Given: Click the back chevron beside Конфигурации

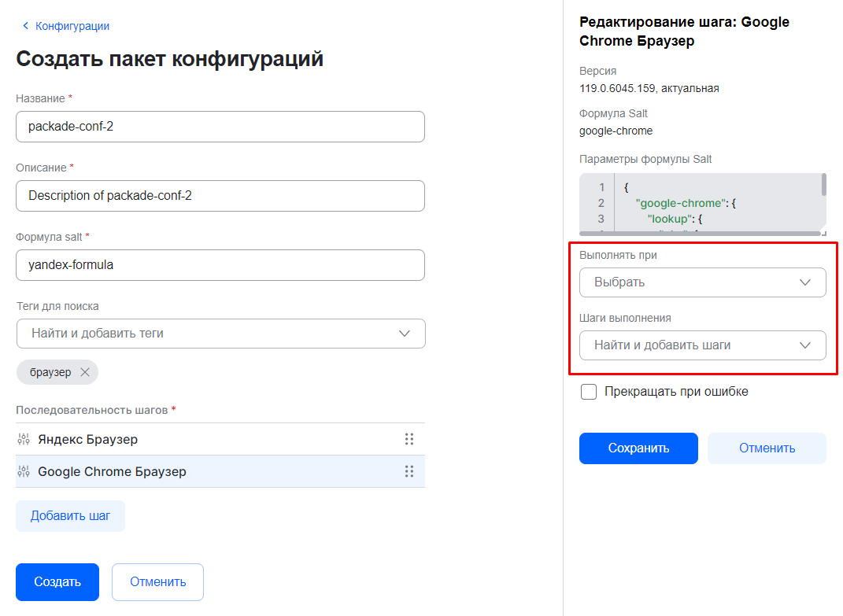Looking at the screenshot, I should pyautogui.click(x=25, y=26).
